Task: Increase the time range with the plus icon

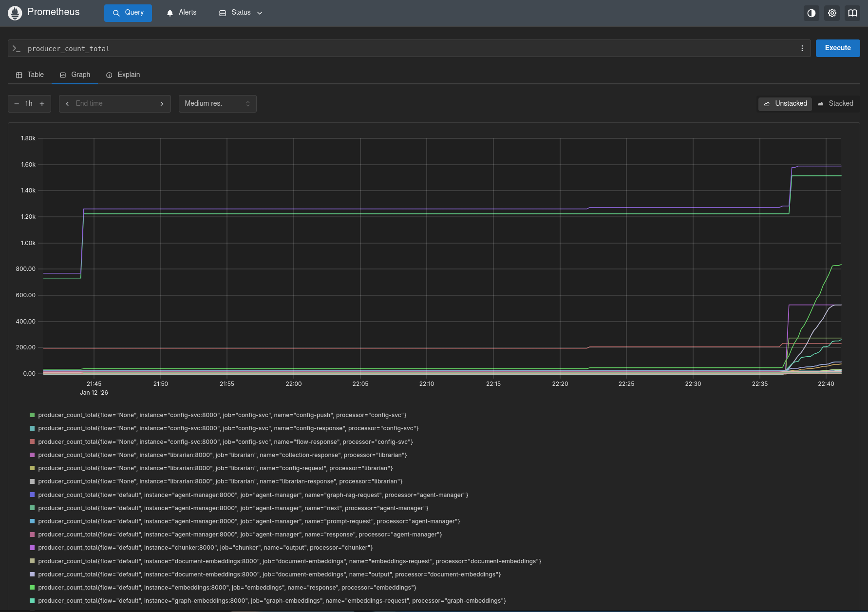Action: pyautogui.click(x=42, y=103)
